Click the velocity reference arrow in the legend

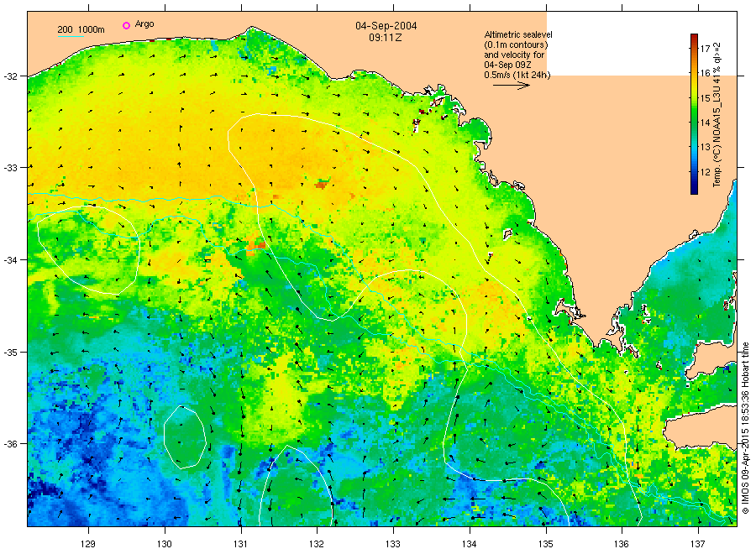click(511, 86)
